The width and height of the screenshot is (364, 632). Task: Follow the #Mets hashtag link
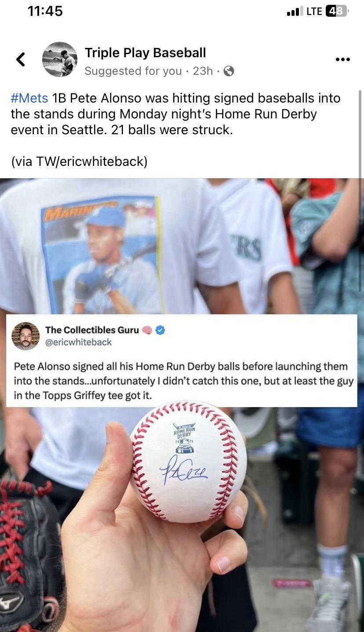click(29, 98)
